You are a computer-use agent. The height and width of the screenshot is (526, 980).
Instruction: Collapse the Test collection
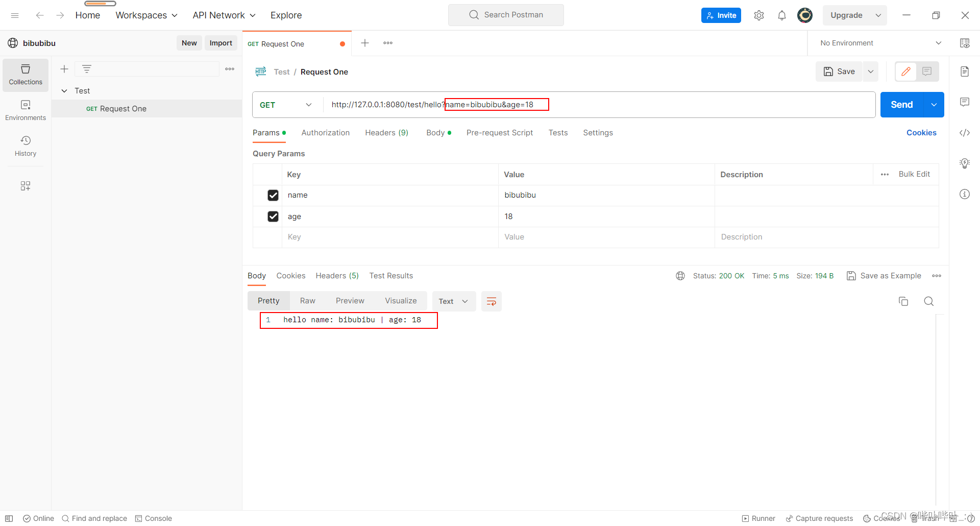click(64, 91)
